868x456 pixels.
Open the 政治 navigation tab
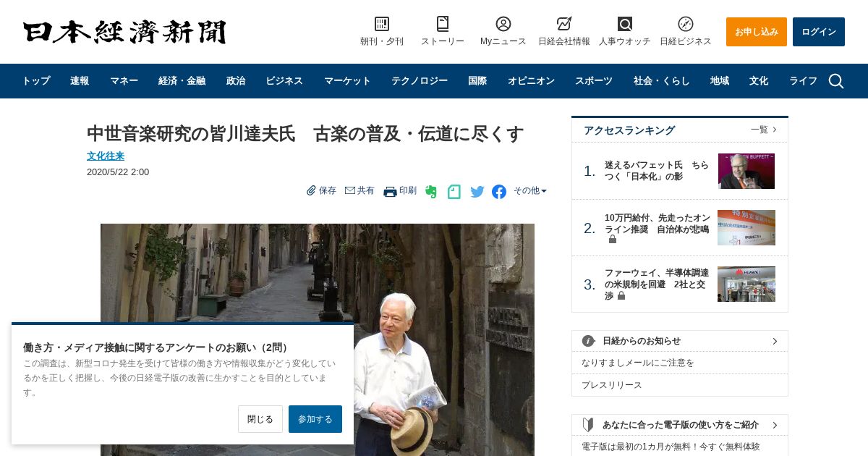coord(236,81)
